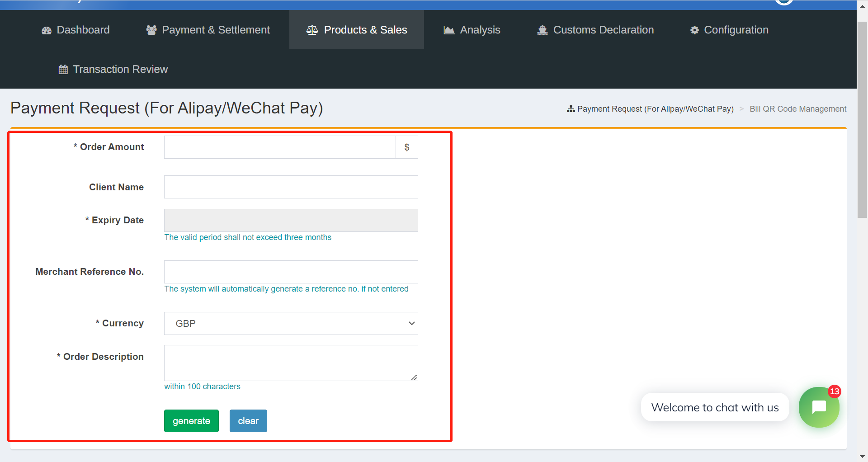Click the Welcome to chat with us bubble

point(715,407)
